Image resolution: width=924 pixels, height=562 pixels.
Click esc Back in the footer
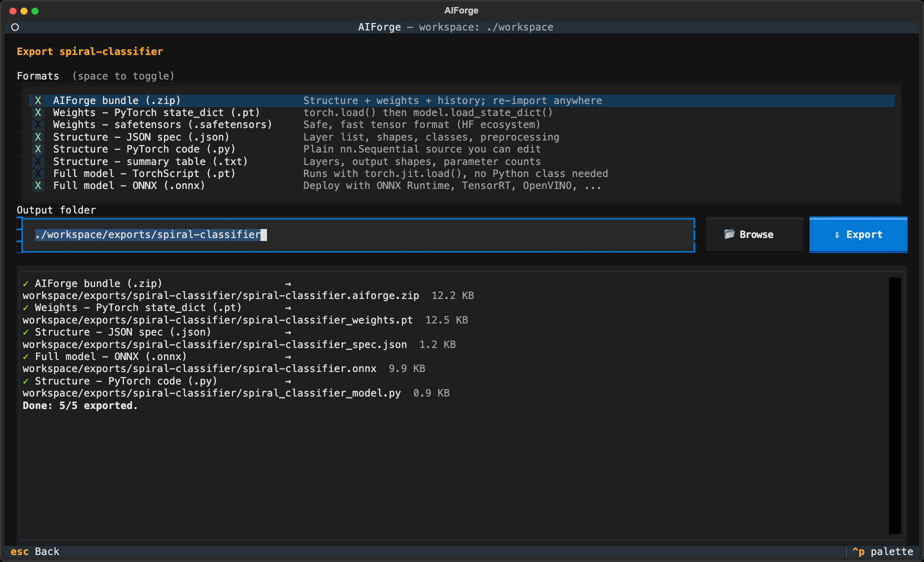tap(34, 551)
